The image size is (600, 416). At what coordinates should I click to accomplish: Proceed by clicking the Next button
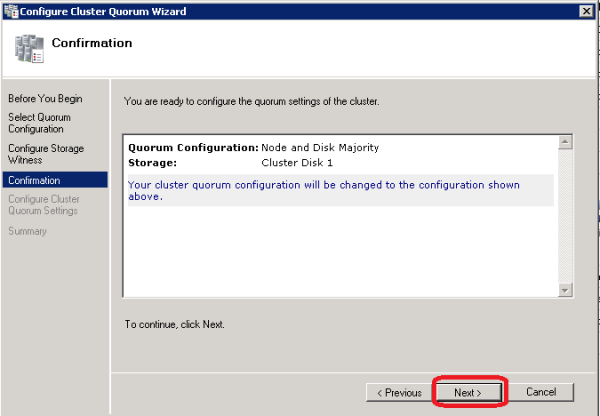pos(468,392)
